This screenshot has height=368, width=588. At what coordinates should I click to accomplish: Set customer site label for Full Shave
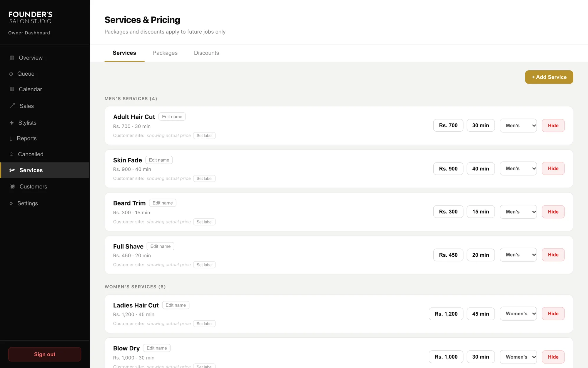tap(204, 265)
